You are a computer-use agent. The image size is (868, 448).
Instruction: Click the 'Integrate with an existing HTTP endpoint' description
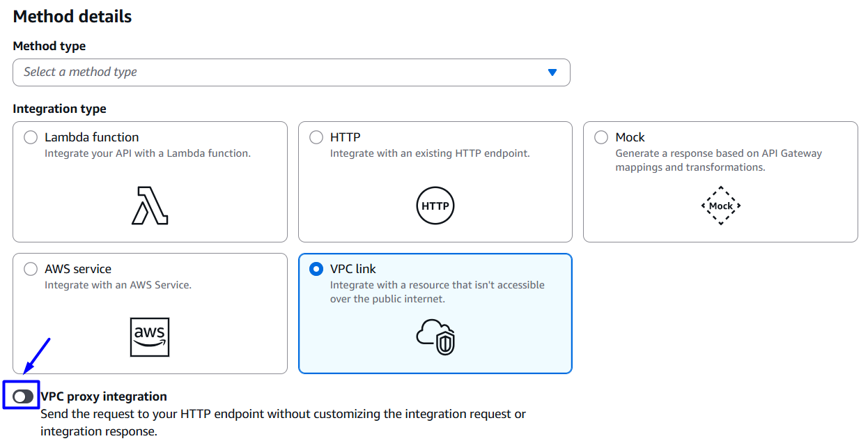pyautogui.click(x=430, y=153)
